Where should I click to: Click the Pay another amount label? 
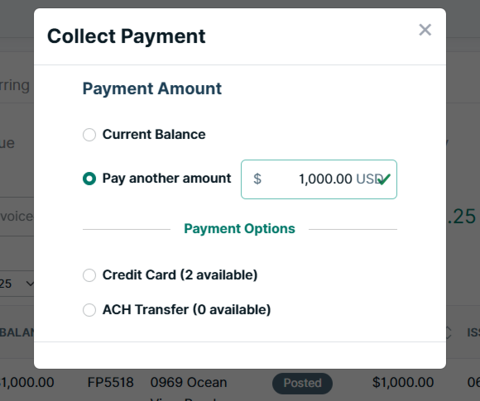coord(167,178)
